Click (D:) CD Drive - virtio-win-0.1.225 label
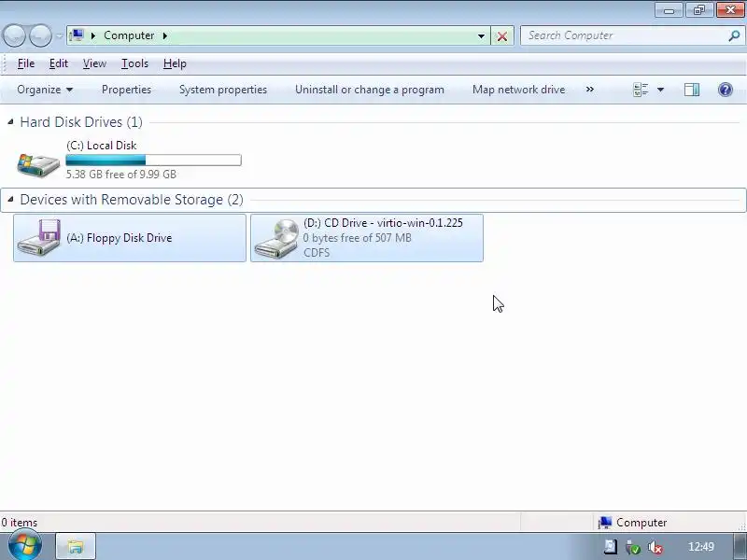Viewport: 747px width, 560px height. [383, 223]
